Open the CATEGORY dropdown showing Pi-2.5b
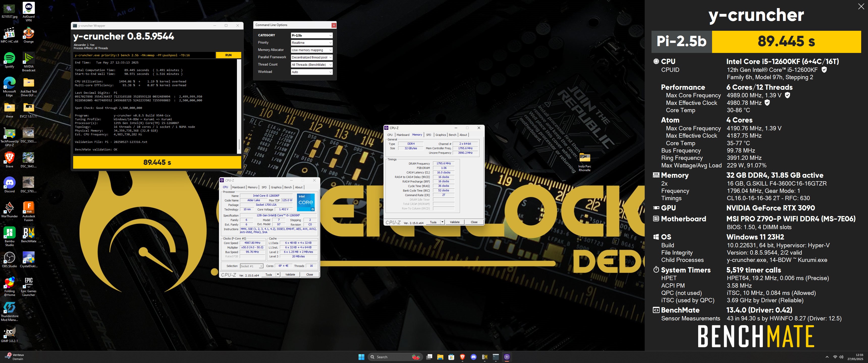Viewport: 868px width, 363px height. 312,35
